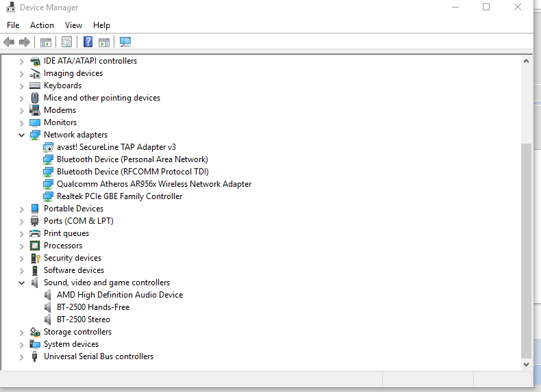Click the Modems category icon
Image resolution: width=541 pixels, height=392 pixels.
(x=35, y=110)
